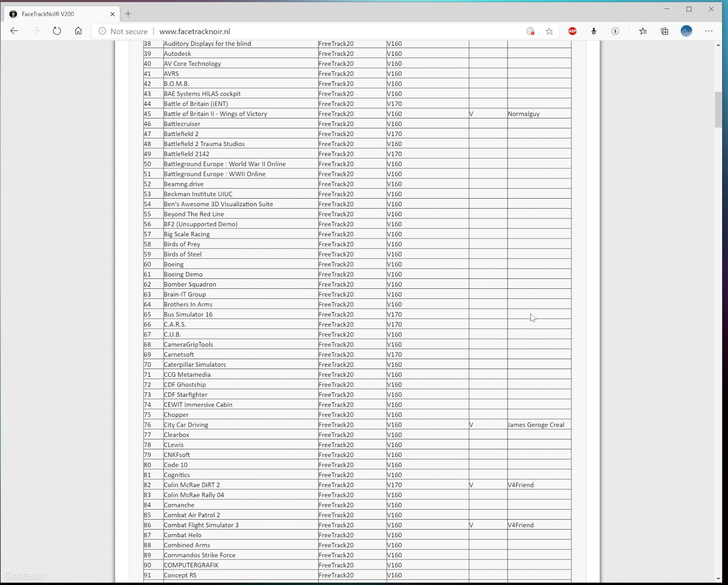Click V170 in the Bus Simulator 16 row

[394, 314]
